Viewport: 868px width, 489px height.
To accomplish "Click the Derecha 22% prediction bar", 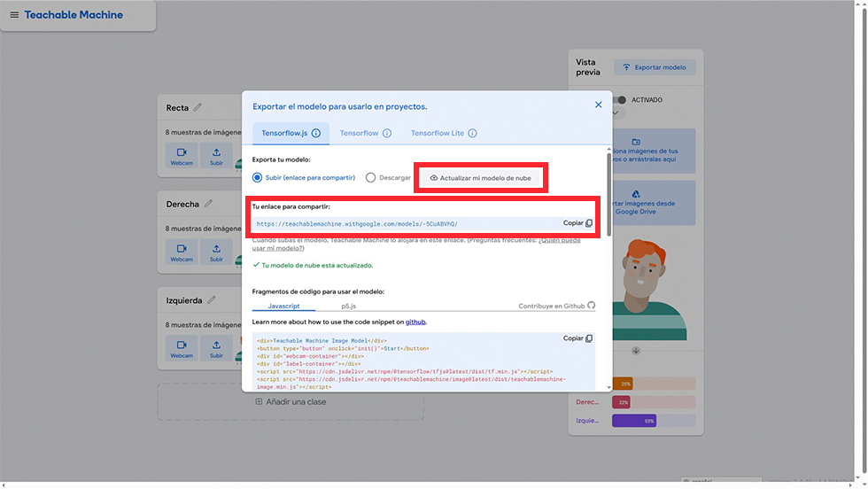I will (654, 402).
